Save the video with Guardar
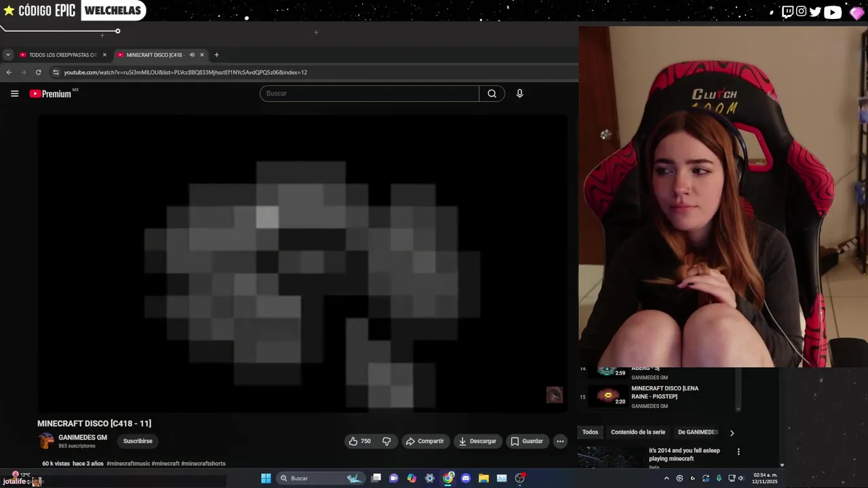The height and width of the screenshot is (488, 868). 527,441
